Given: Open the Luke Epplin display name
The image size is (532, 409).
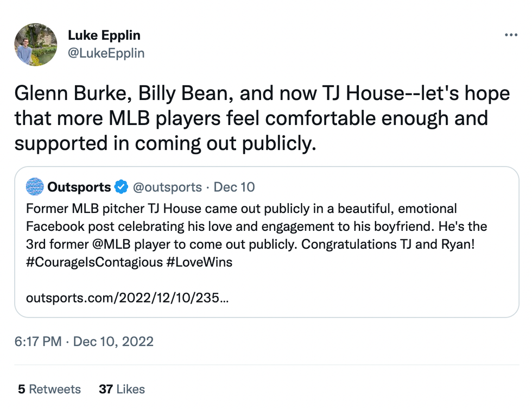Looking at the screenshot, I should (104, 36).
